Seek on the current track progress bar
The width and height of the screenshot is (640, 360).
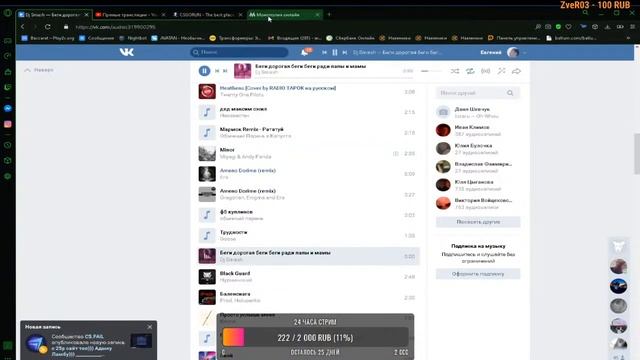click(334, 77)
